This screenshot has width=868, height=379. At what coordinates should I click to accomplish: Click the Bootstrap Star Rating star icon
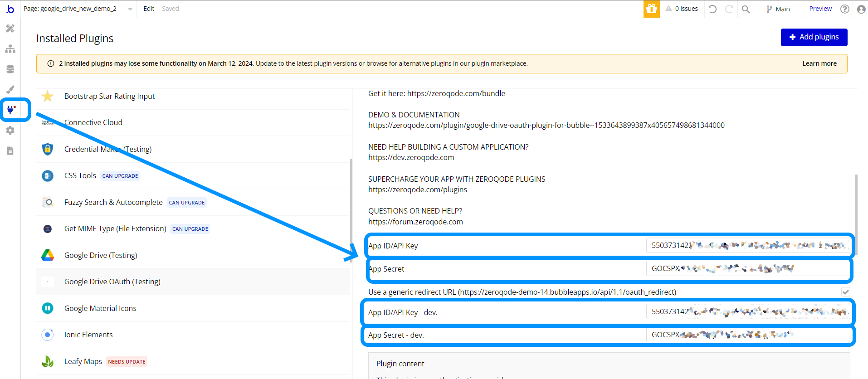click(x=48, y=96)
